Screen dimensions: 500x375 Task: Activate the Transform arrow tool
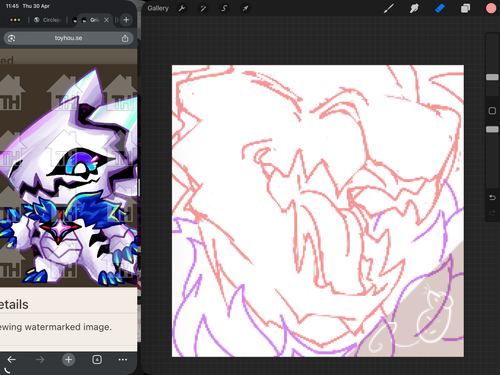tap(245, 8)
